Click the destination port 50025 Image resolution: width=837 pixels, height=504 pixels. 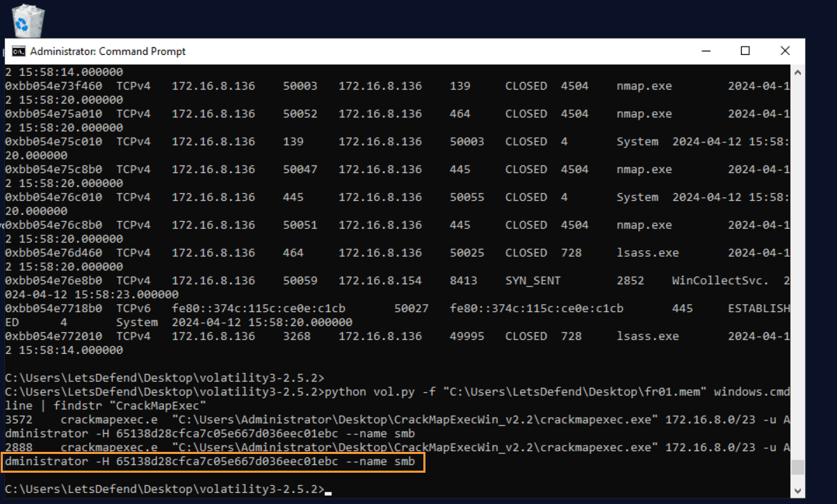pos(467,253)
